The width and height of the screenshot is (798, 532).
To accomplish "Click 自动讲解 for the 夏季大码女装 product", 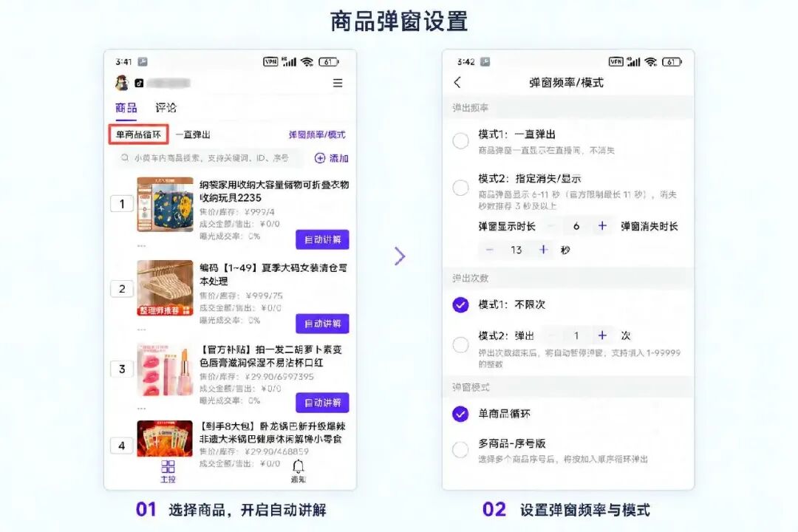I will tap(323, 324).
